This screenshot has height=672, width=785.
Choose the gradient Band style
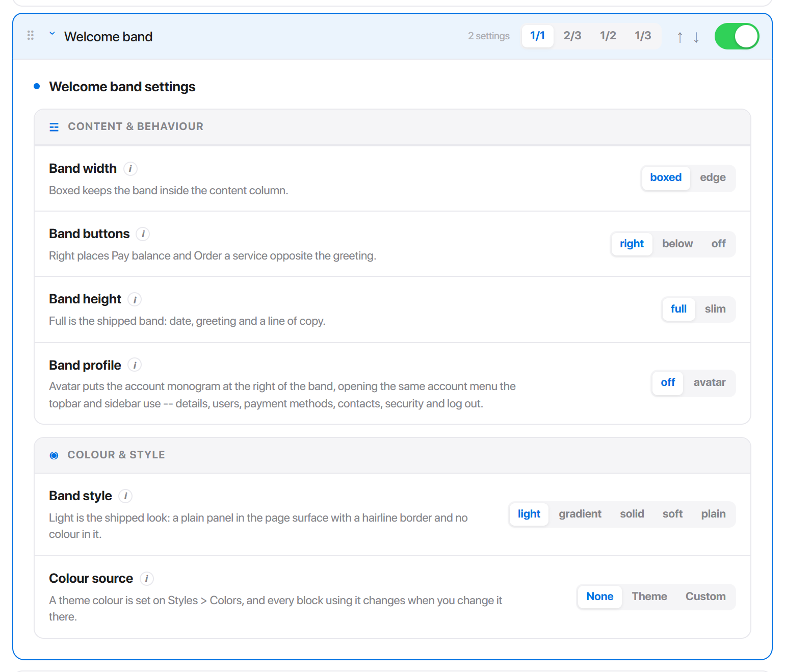(x=580, y=514)
